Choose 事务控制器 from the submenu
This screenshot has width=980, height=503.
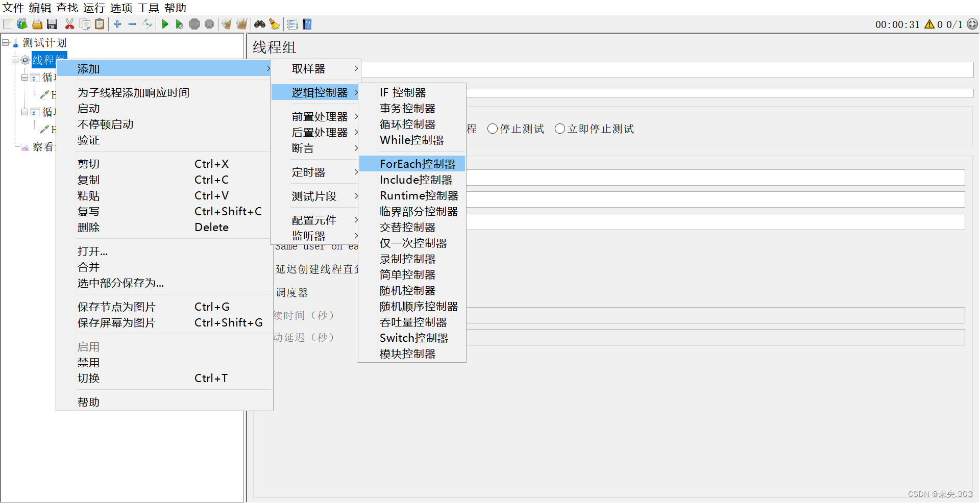point(412,108)
